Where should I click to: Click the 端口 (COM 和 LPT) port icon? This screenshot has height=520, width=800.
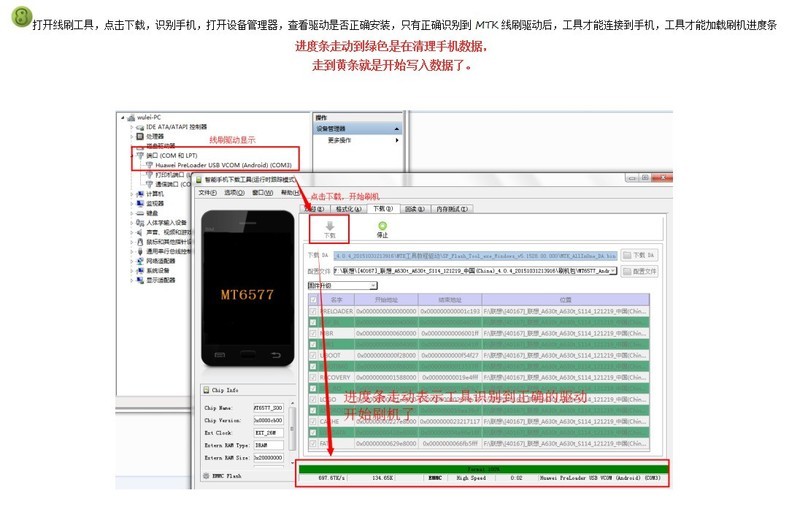point(140,156)
